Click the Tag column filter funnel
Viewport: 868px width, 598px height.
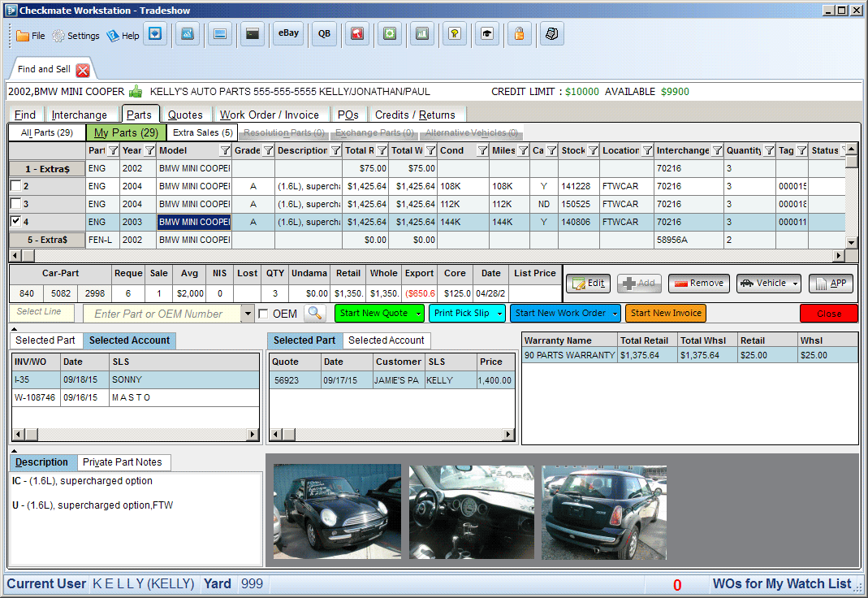click(801, 150)
